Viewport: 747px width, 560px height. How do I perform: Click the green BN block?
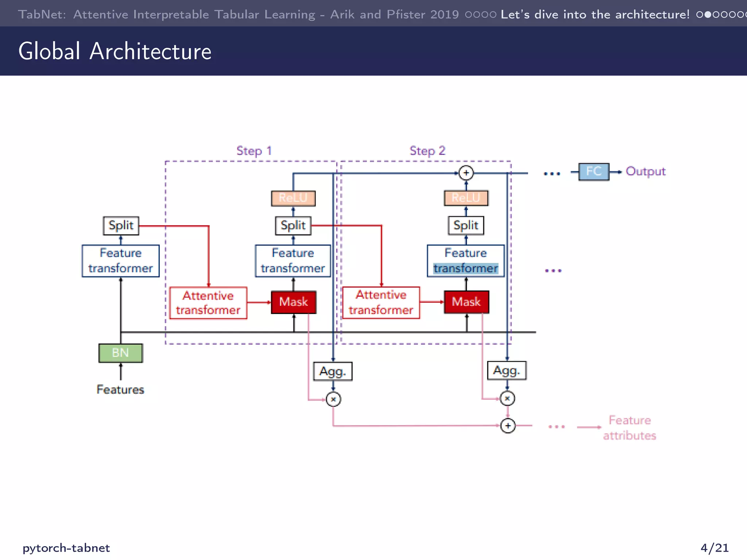[121, 353]
